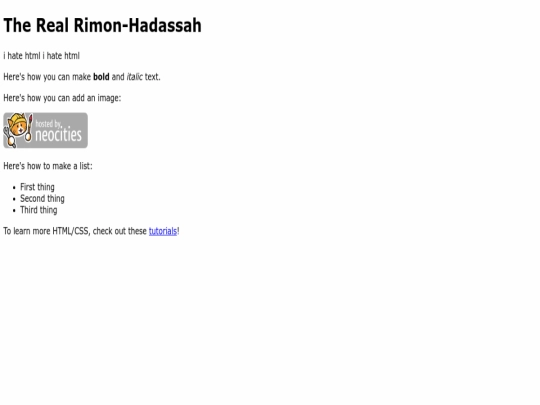Click the neocities wordmark in the badge
The height and width of the screenshot is (405, 540).
[x=59, y=135]
